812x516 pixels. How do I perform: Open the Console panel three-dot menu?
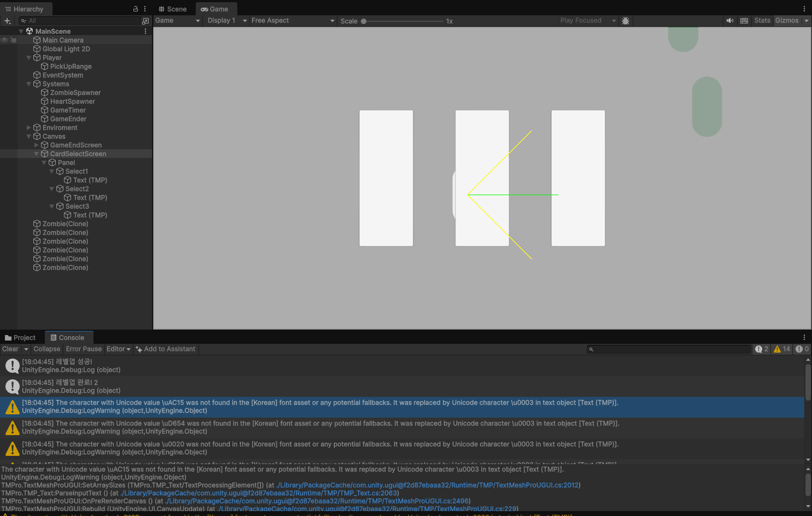point(804,337)
